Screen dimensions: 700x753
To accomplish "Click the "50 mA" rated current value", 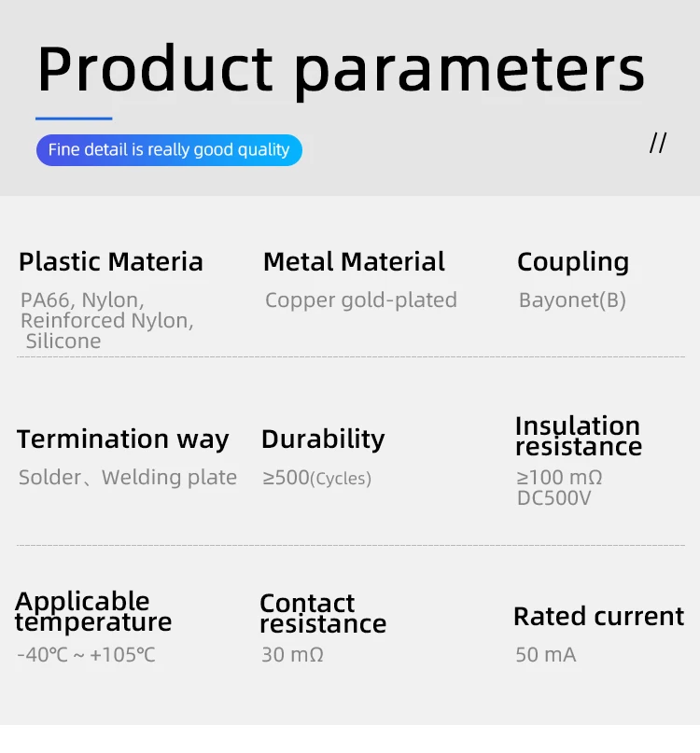I will (x=546, y=655).
